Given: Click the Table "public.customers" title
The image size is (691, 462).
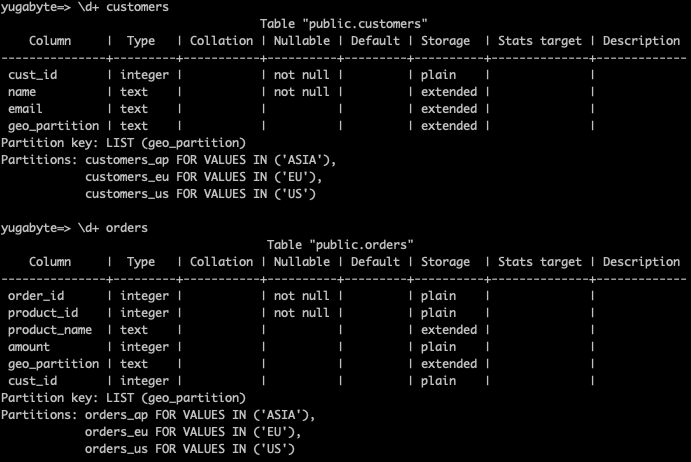Looking at the screenshot, I should coord(343,24).
